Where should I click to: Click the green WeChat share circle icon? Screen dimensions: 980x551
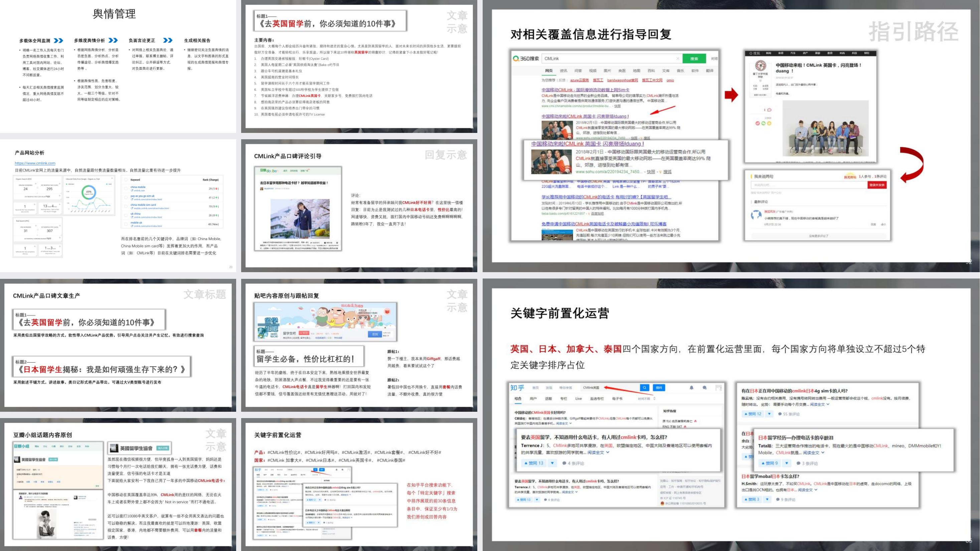[x=763, y=123]
